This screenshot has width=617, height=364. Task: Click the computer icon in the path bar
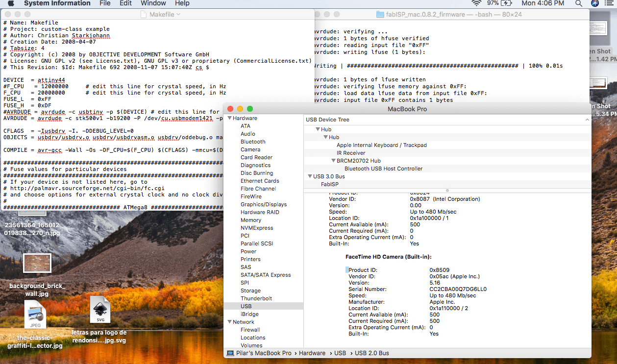[x=230, y=353]
